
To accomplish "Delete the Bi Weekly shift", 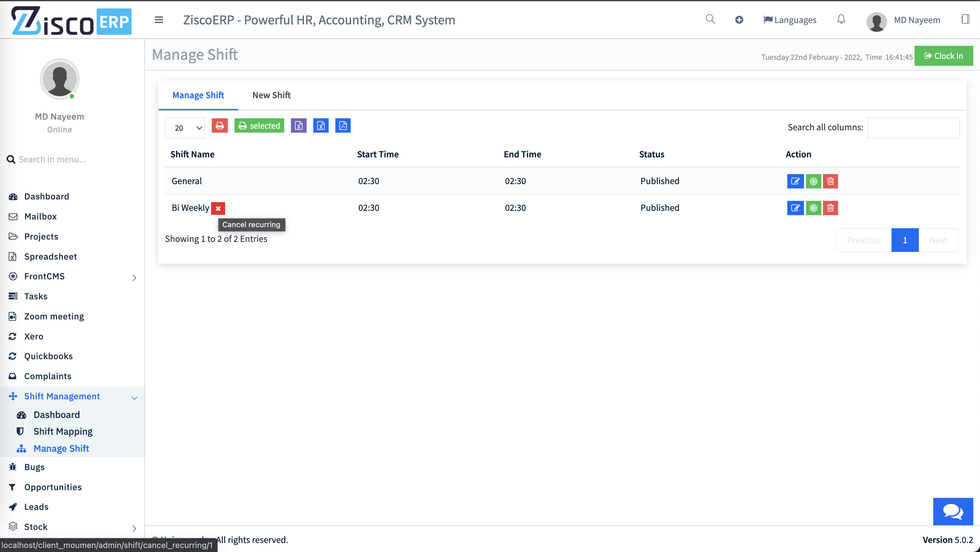I will tap(830, 208).
